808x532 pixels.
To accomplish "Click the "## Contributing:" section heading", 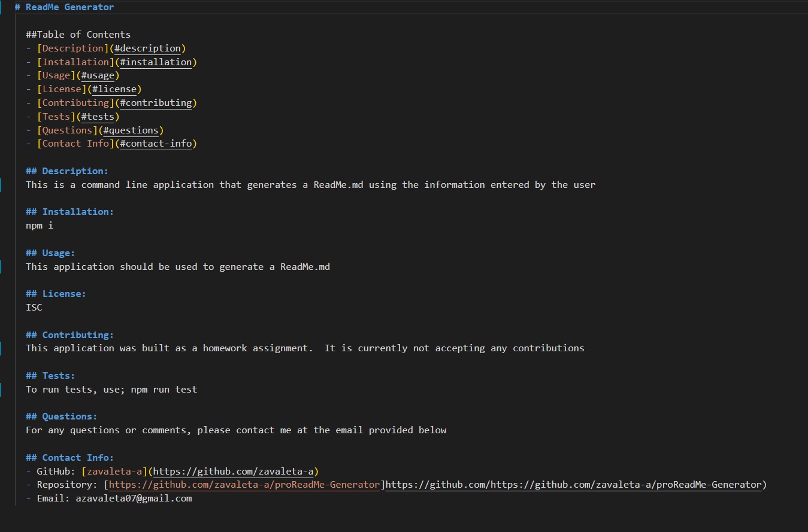I will click(x=69, y=335).
